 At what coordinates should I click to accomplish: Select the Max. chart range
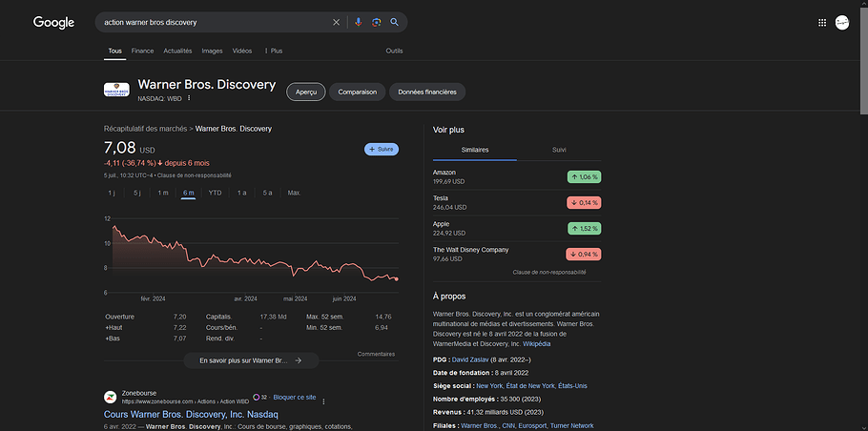coord(294,193)
